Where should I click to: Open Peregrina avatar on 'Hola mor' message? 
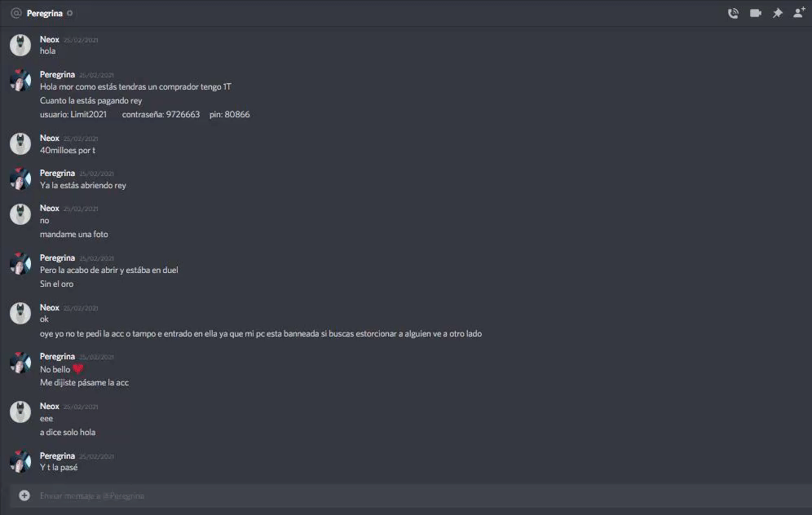pos(20,80)
